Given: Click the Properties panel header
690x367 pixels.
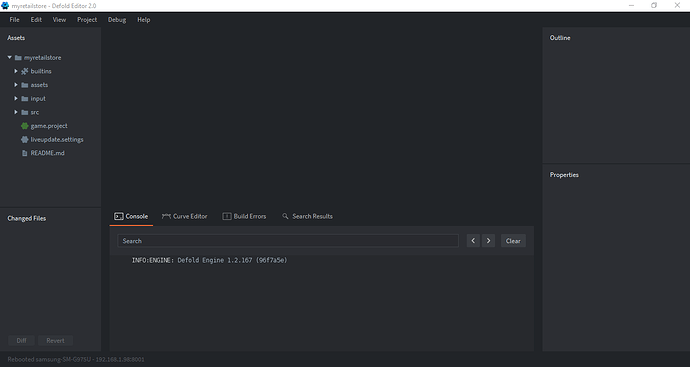Looking at the screenshot, I should coord(564,175).
